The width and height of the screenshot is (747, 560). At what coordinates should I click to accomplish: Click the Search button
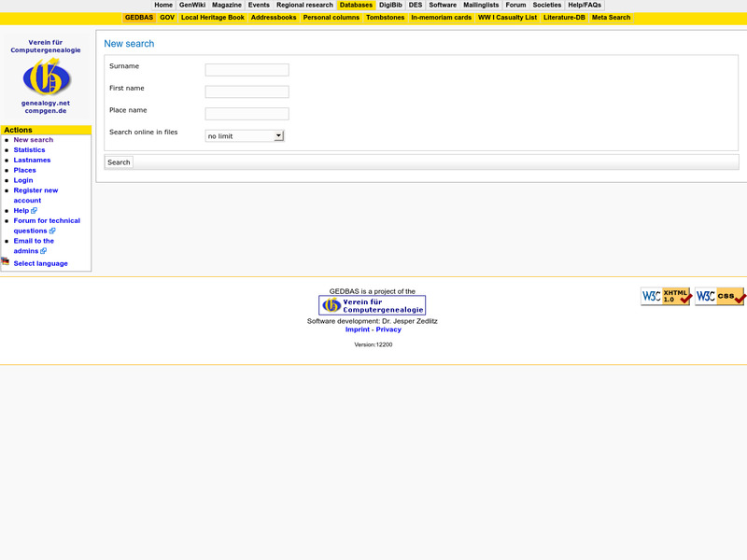pos(119,161)
